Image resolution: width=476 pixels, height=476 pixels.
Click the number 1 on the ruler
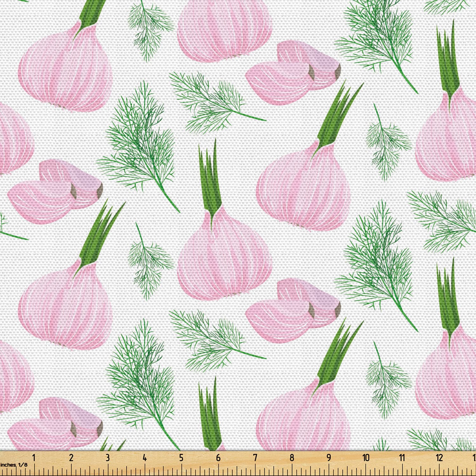34,458
